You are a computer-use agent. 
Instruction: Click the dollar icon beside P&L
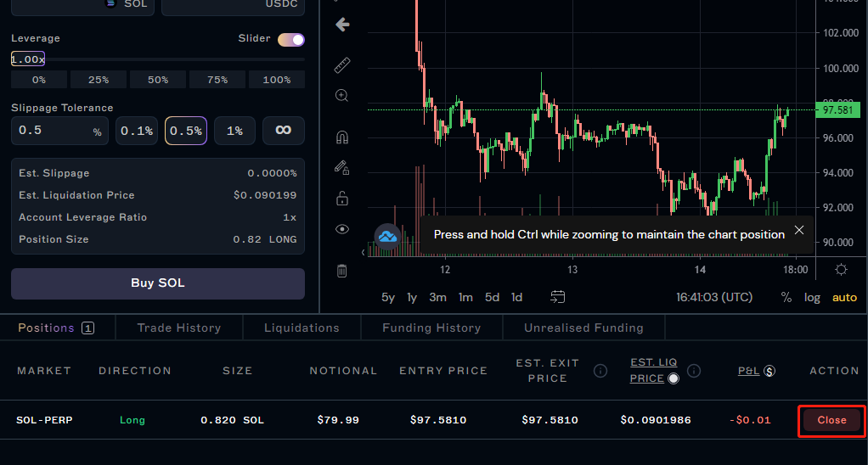[769, 371]
